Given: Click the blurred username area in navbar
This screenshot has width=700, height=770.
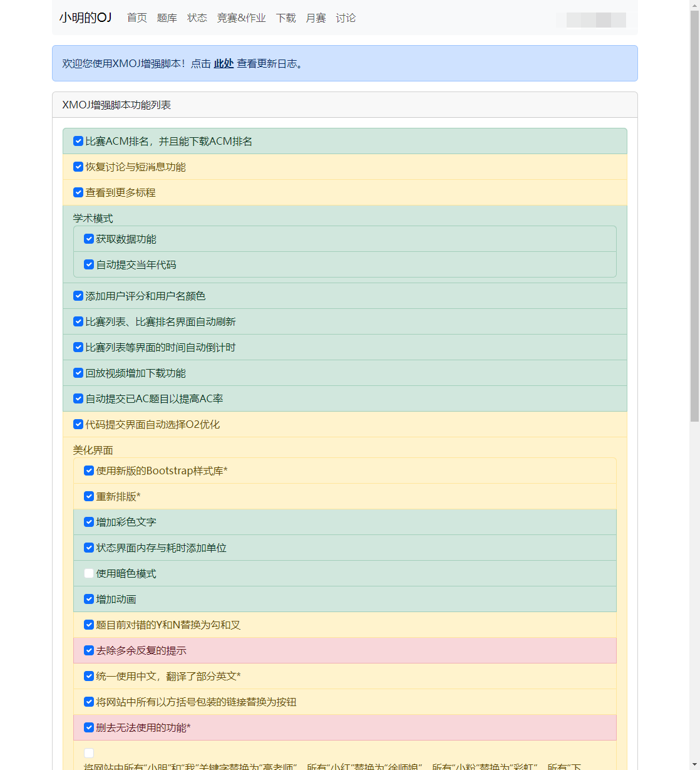Looking at the screenshot, I should (591, 20).
